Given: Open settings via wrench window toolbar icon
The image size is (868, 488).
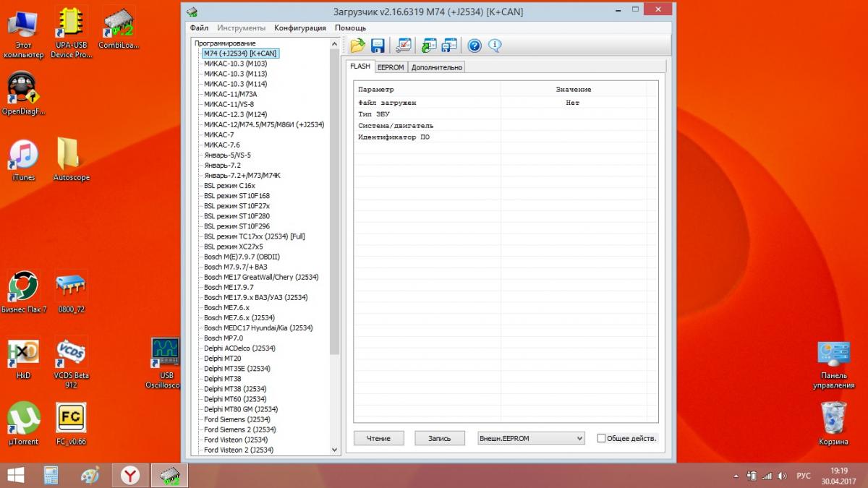Looking at the screenshot, I should pyautogui.click(x=404, y=46).
